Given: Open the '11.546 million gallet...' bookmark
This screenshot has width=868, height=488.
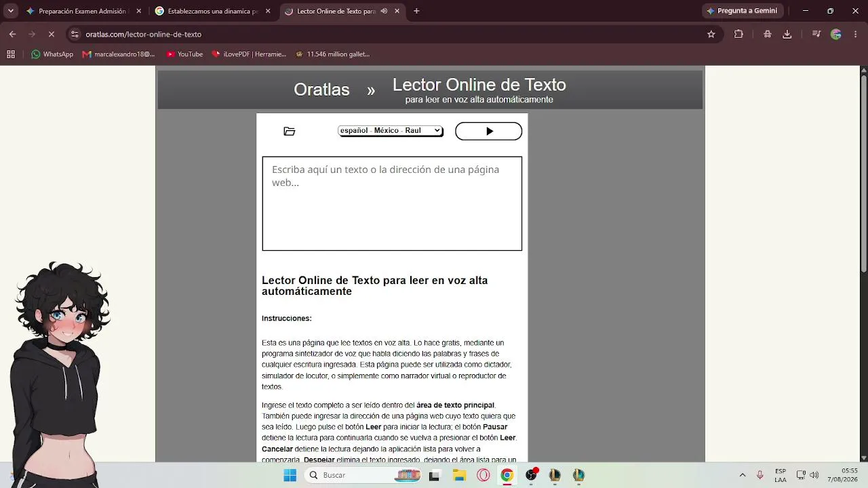Looking at the screenshot, I should (332, 54).
